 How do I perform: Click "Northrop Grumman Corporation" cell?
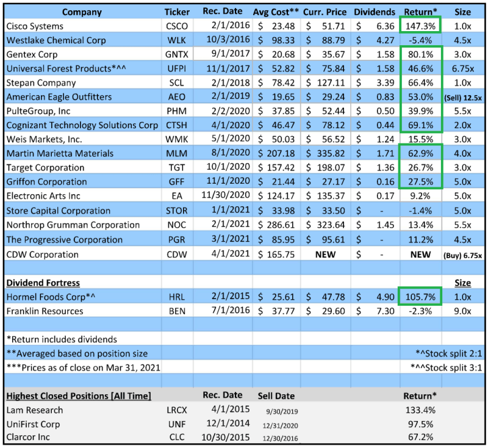pos(73,225)
